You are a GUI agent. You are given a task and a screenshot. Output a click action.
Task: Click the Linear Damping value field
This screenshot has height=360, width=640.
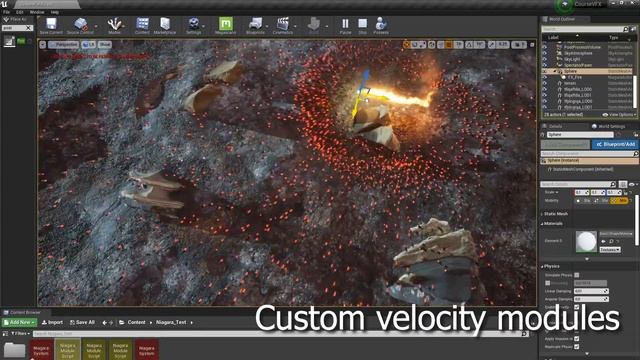pos(591,291)
